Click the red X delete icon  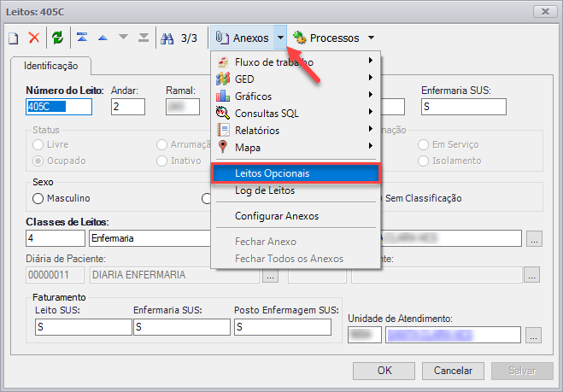point(34,38)
